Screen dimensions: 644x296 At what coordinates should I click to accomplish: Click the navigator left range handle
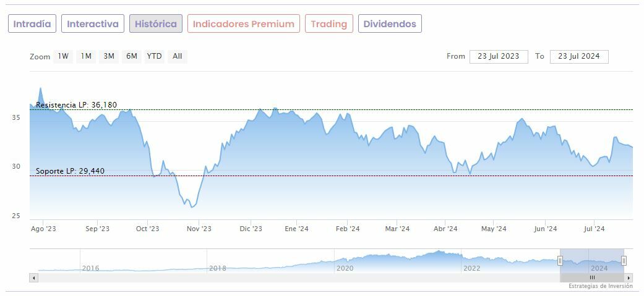pos(560,261)
